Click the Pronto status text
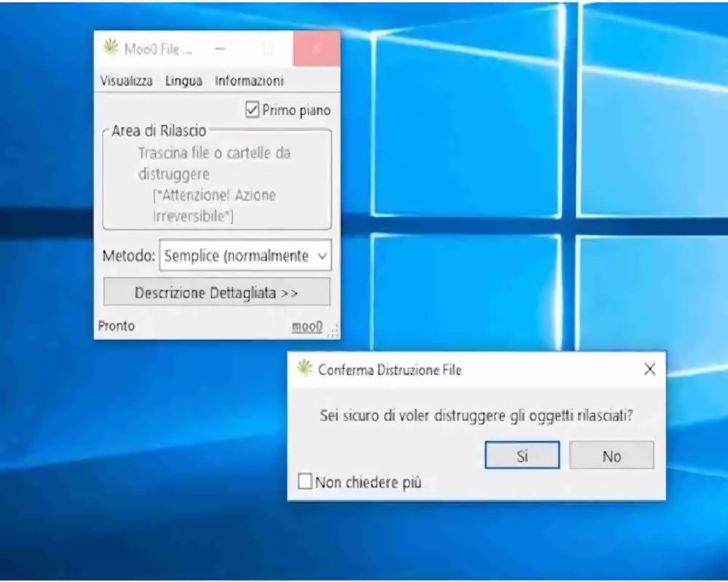 pyautogui.click(x=116, y=326)
